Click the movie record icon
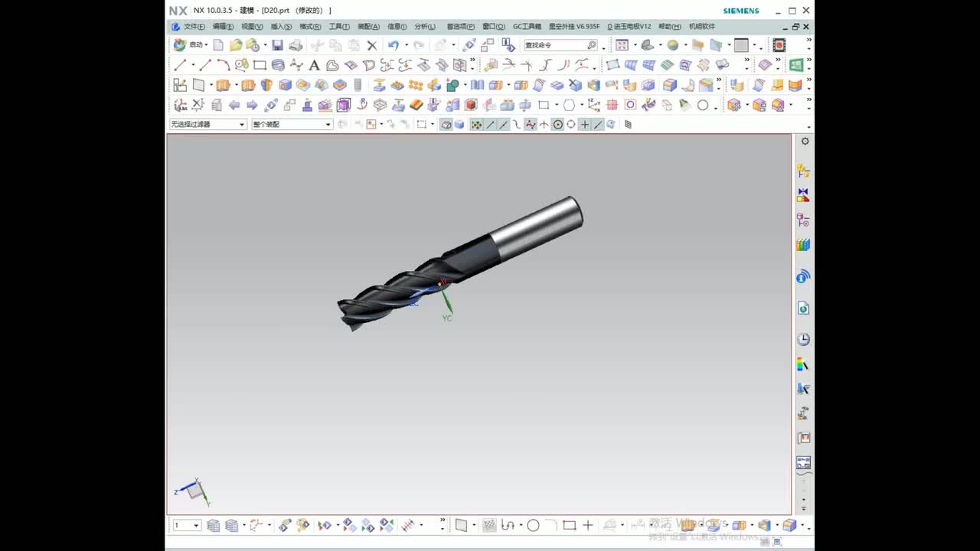The width and height of the screenshot is (980, 551). pyautogui.click(x=779, y=45)
